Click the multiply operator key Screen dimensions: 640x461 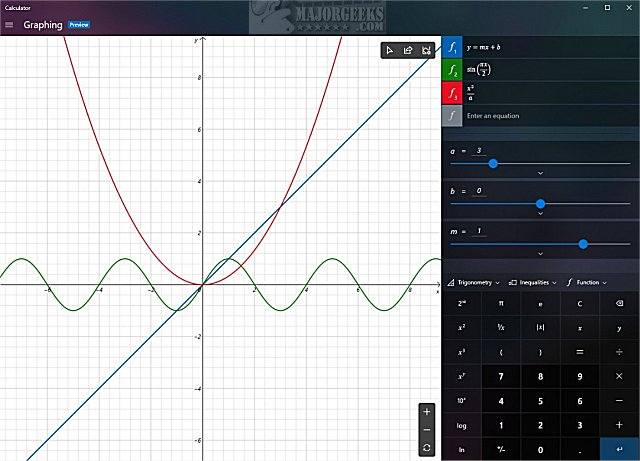(x=619, y=376)
